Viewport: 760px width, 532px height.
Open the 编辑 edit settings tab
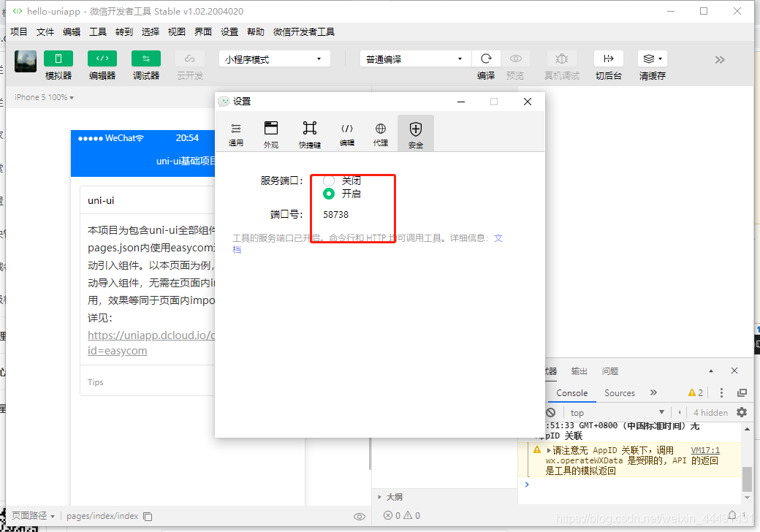(347, 134)
